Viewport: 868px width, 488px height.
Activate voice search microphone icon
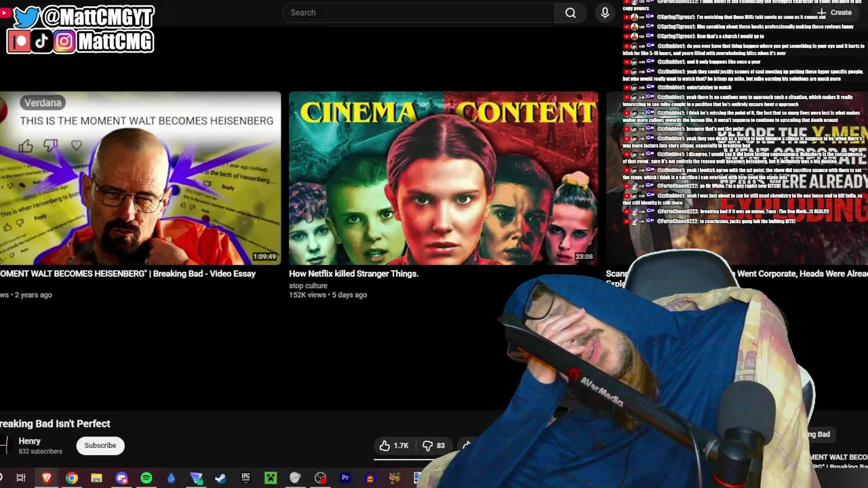click(605, 12)
